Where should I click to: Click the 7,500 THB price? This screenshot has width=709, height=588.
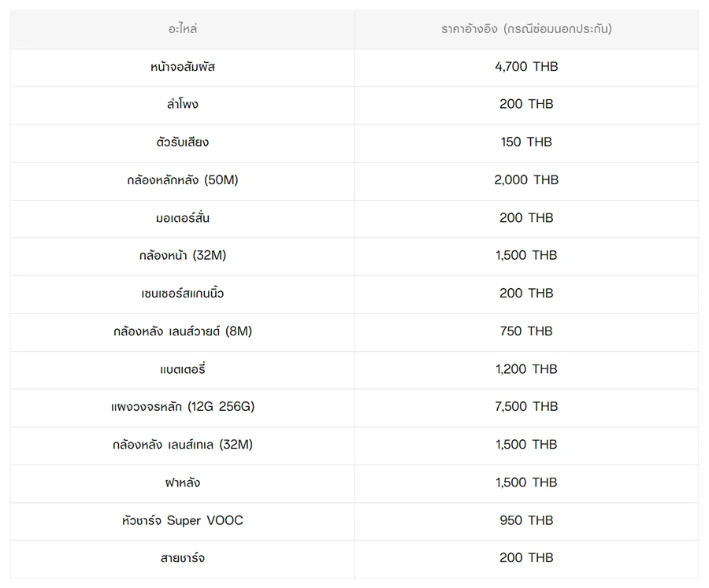pyautogui.click(x=526, y=407)
